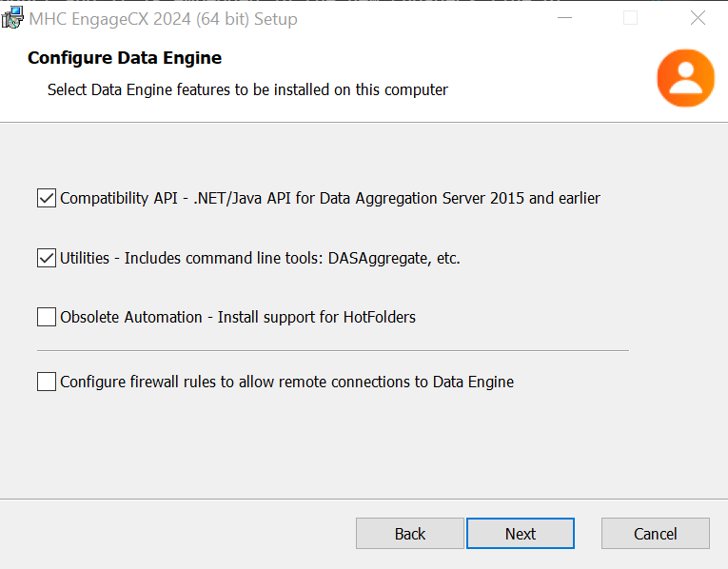Click the 'Configure Data Engine' heading
The height and width of the screenshot is (569, 728).
tap(125, 58)
